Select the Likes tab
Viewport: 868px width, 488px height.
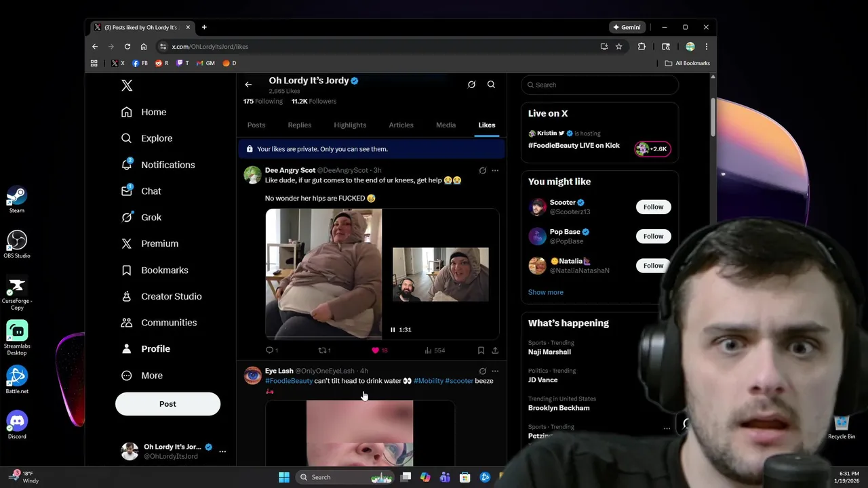pyautogui.click(x=487, y=125)
